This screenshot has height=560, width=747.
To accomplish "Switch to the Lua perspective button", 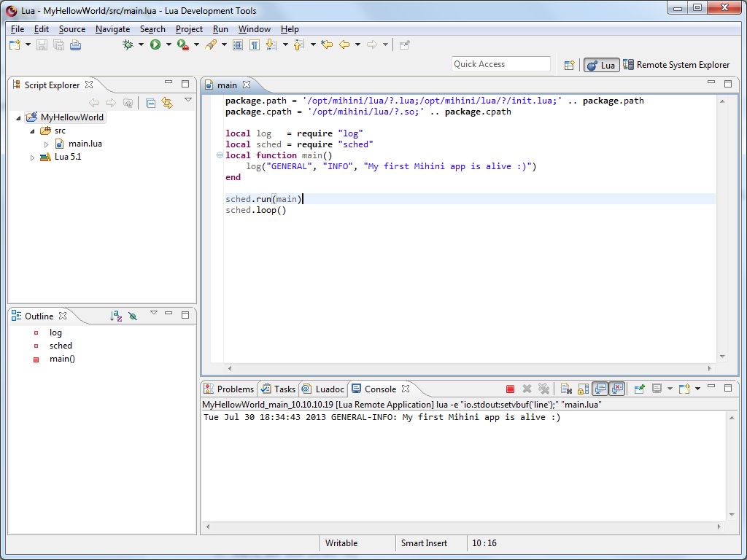I will tap(601, 64).
